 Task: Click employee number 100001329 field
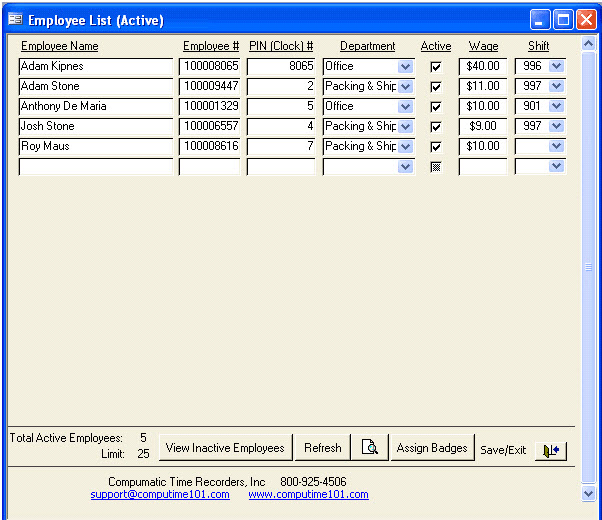pos(210,106)
